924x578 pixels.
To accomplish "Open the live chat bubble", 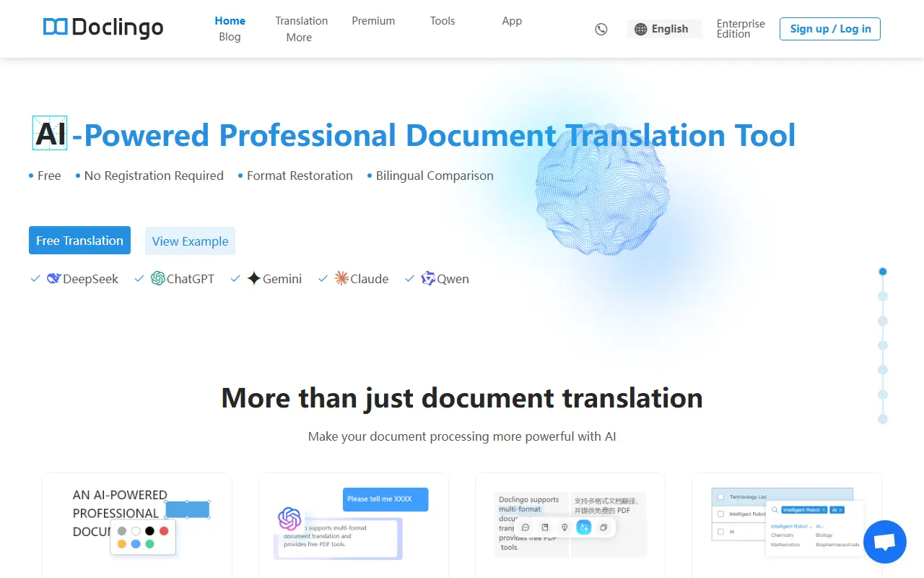I will pos(884,542).
